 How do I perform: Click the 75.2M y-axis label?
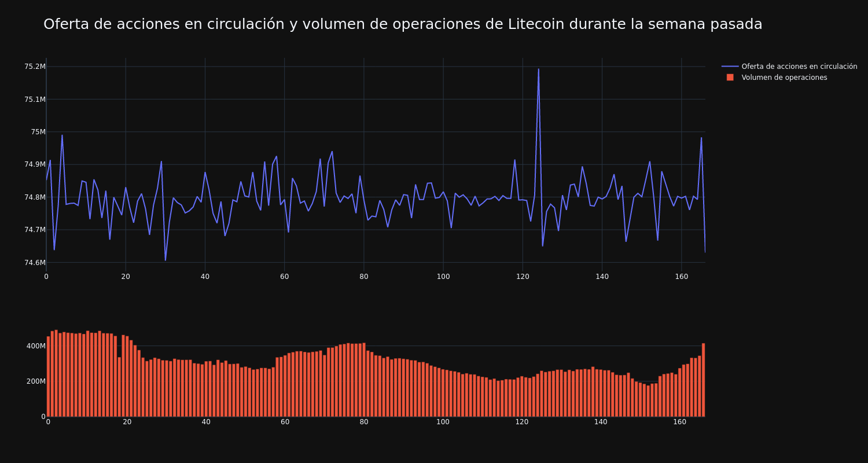pyautogui.click(x=35, y=67)
